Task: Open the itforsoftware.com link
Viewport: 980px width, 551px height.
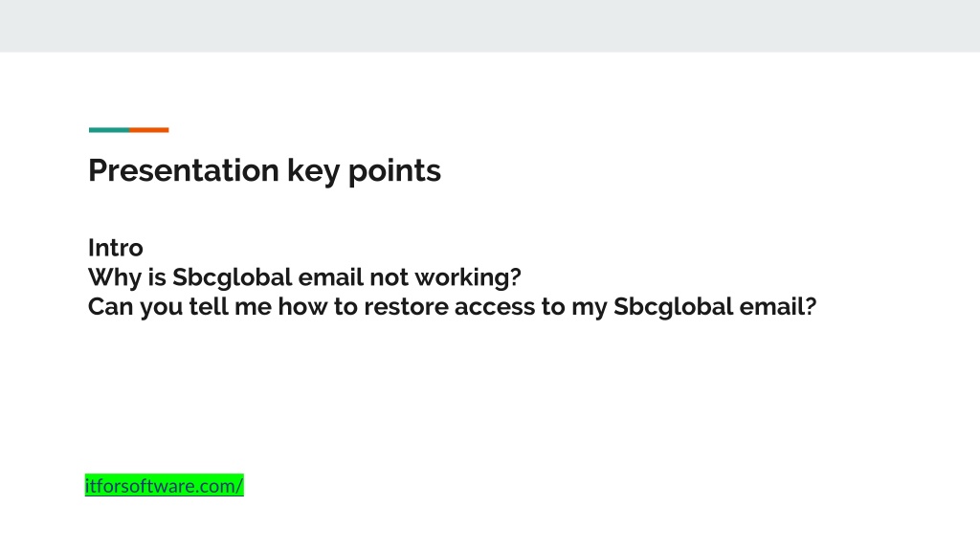Action: click(x=164, y=485)
